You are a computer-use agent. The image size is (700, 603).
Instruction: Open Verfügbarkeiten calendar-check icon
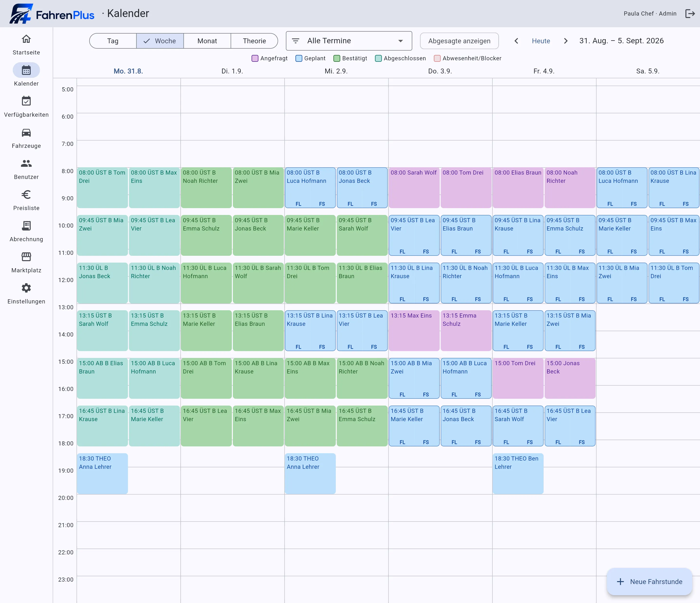[26, 101]
